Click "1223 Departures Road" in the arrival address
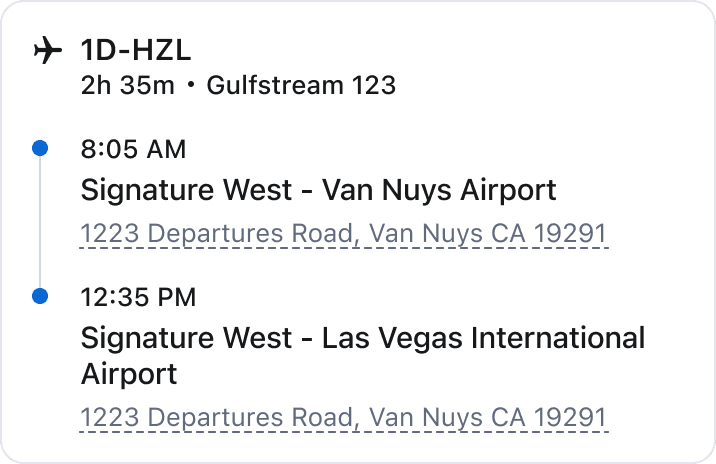 point(218,417)
